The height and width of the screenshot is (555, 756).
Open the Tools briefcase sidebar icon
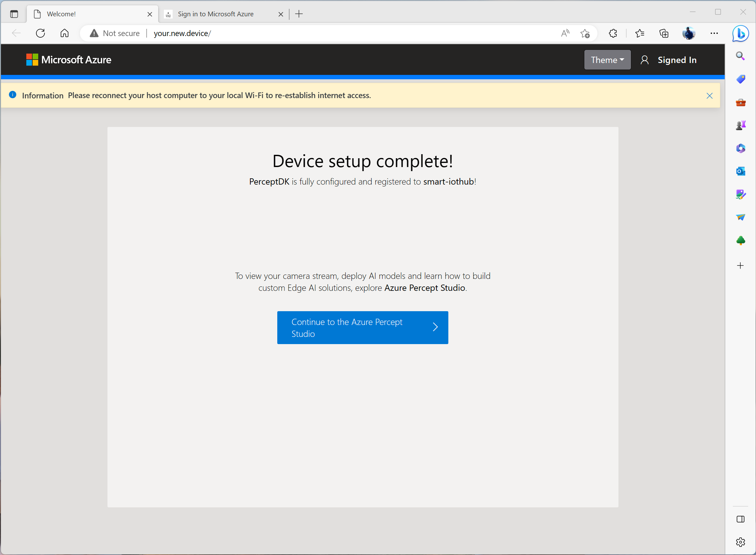tap(741, 102)
